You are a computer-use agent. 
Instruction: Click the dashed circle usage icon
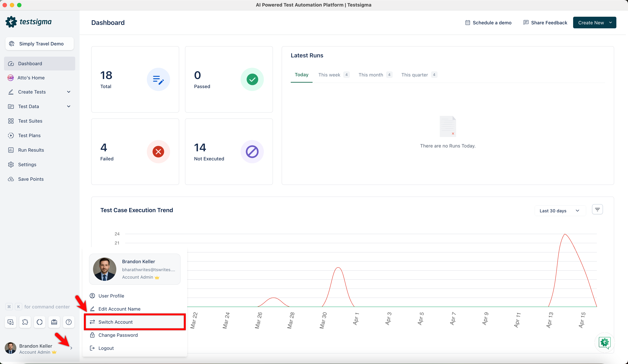40,322
